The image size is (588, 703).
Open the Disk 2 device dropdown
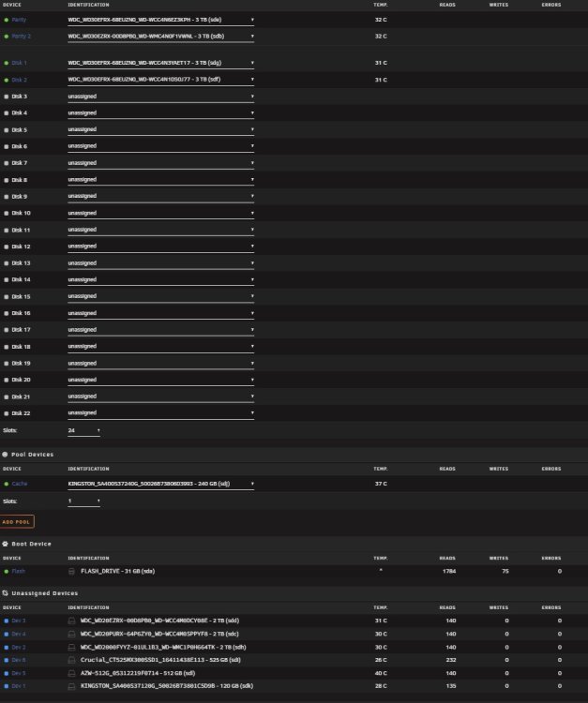[x=160, y=80]
